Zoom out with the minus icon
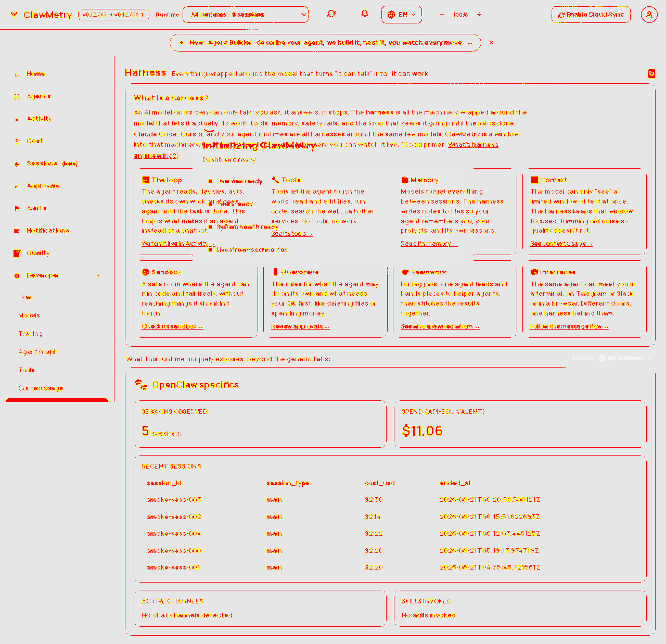Image resolution: width=666 pixels, height=644 pixels. tap(442, 15)
